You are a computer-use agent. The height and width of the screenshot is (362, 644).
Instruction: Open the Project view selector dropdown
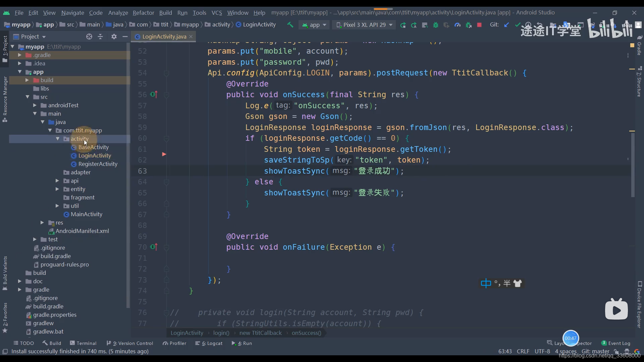(x=30, y=37)
